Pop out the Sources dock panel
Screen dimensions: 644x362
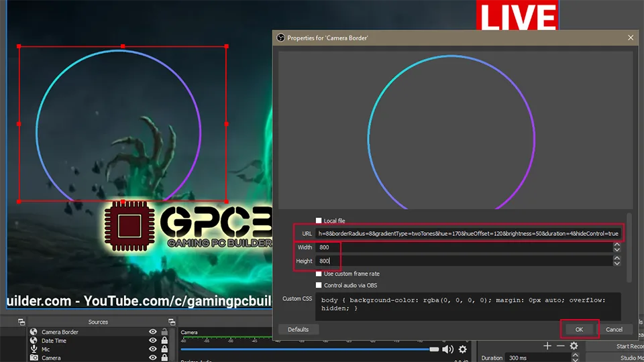(x=172, y=322)
